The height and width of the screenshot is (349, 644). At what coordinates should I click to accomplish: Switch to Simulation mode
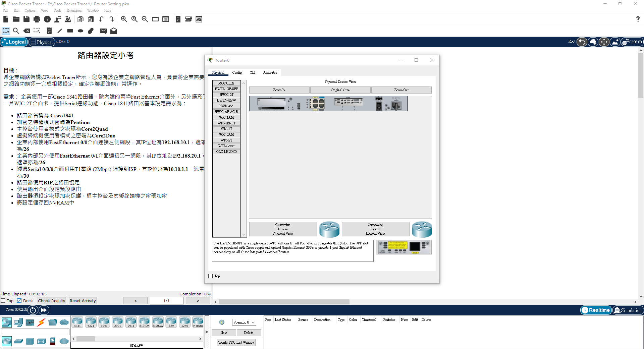coord(628,310)
